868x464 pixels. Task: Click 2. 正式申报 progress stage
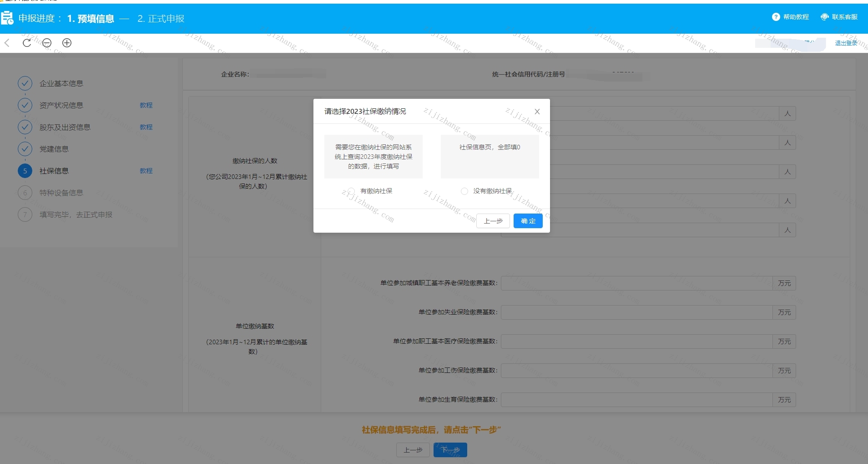tap(161, 19)
